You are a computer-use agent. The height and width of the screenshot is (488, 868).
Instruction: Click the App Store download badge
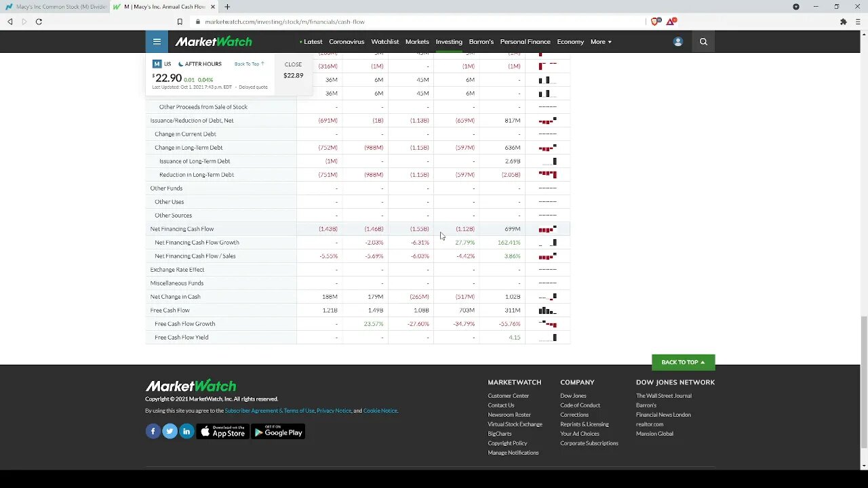pyautogui.click(x=222, y=431)
